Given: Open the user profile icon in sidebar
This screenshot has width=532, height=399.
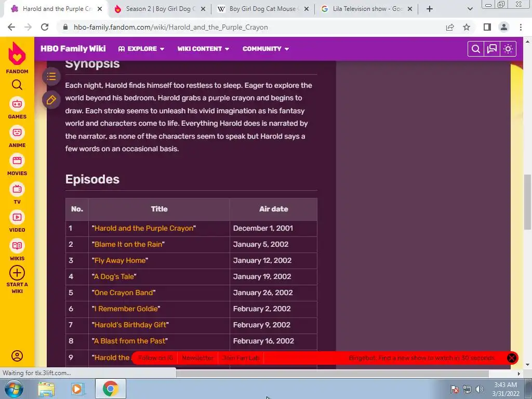Looking at the screenshot, I should pos(17,355).
